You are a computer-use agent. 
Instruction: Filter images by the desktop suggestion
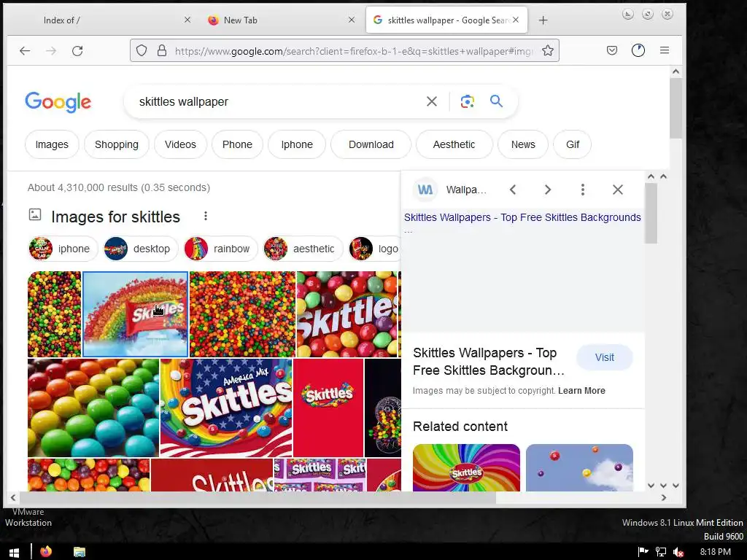point(141,249)
